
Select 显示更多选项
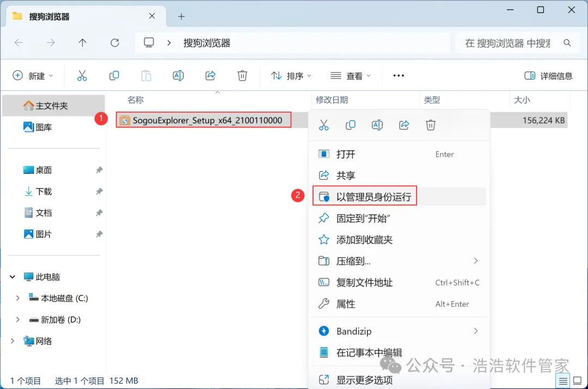(400, 380)
